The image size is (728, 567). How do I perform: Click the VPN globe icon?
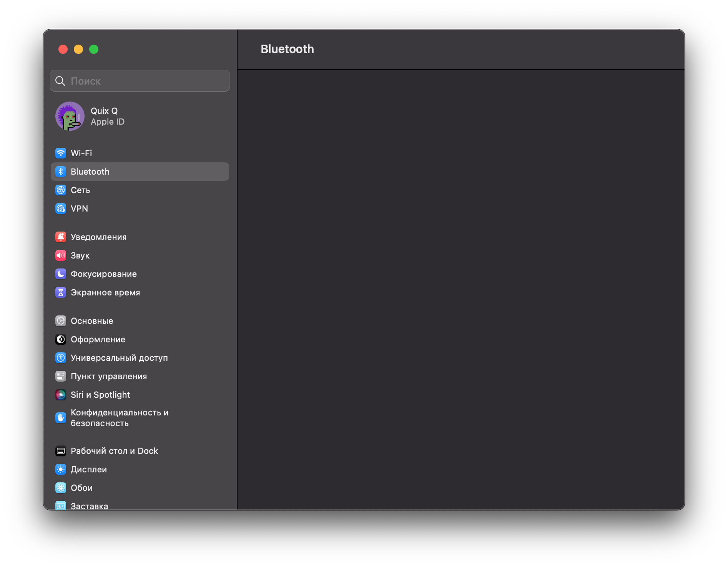61,208
